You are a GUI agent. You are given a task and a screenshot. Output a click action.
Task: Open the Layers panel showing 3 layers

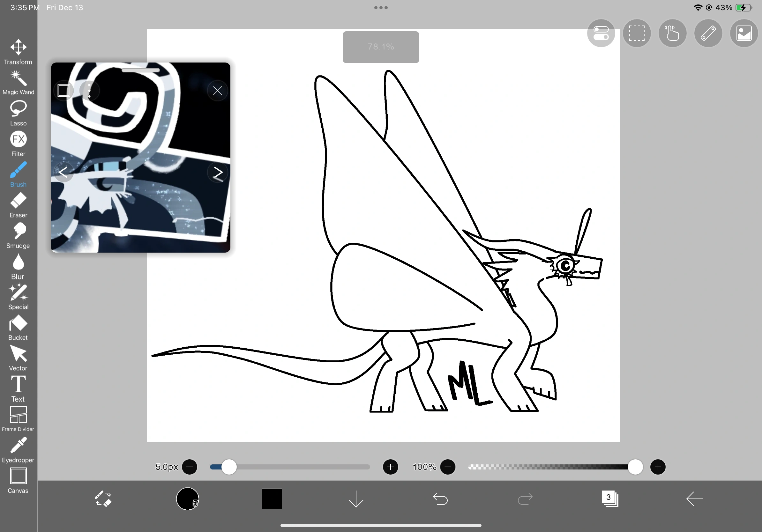point(610,499)
